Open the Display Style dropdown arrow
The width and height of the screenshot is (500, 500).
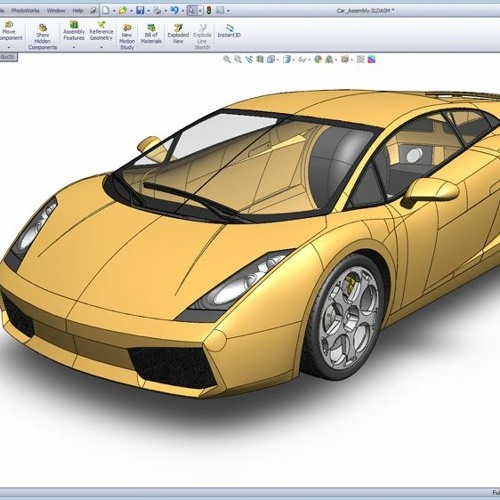[x=294, y=60]
